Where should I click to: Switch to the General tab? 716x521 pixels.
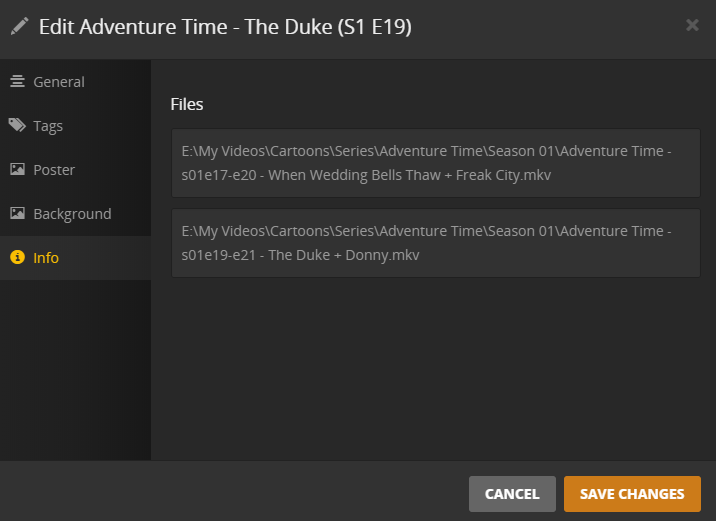pos(58,82)
